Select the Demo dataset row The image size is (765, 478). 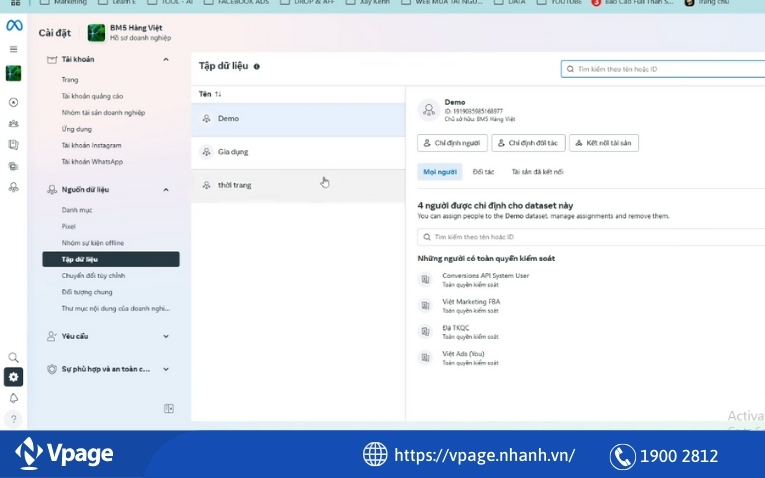point(298,119)
